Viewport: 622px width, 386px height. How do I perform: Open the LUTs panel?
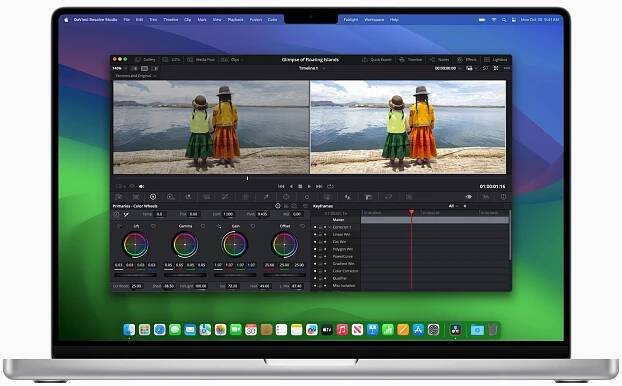pos(172,60)
